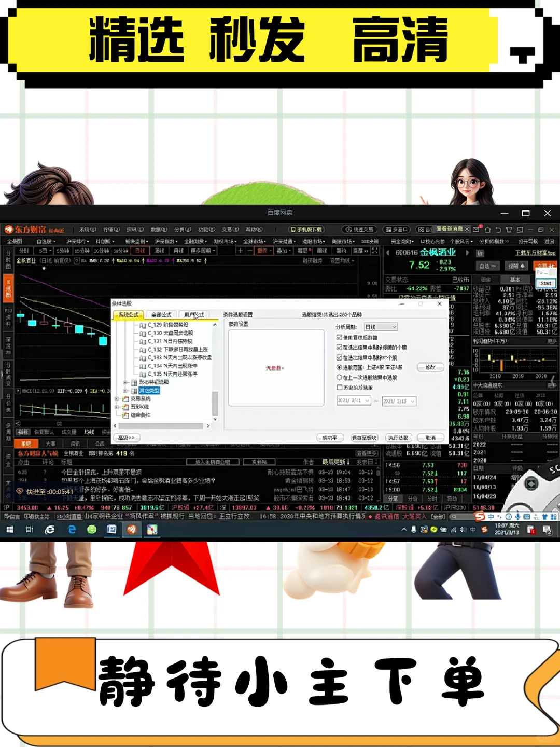Open K线图 sidebar tab
Screen dimensions: 560x747
tap(8, 288)
